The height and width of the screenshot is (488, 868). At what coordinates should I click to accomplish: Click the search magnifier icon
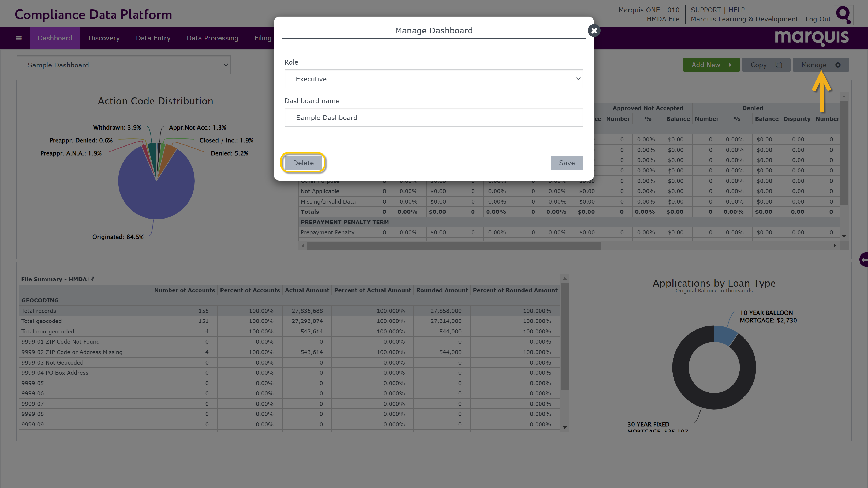(x=843, y=15)
